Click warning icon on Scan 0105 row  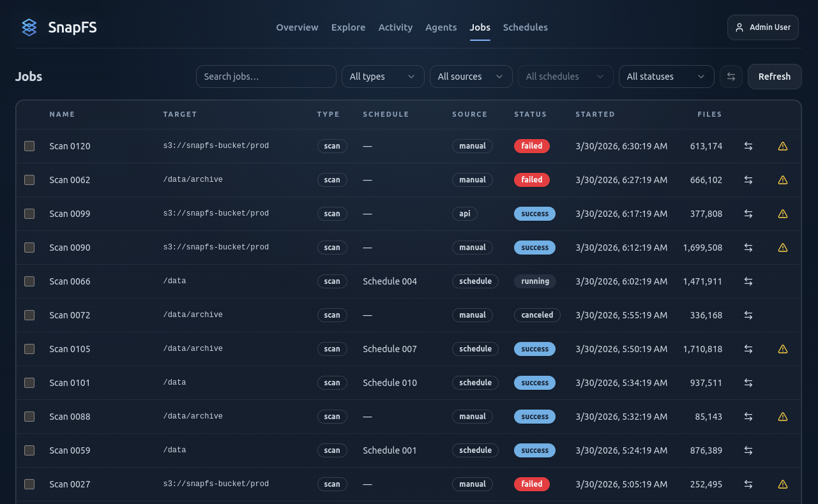click(x=783, y=349)
